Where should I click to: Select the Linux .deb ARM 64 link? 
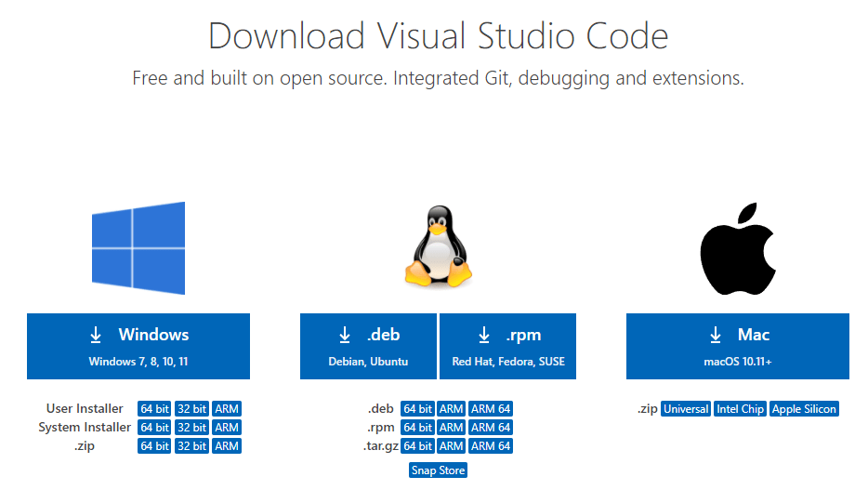click(491, 408)
